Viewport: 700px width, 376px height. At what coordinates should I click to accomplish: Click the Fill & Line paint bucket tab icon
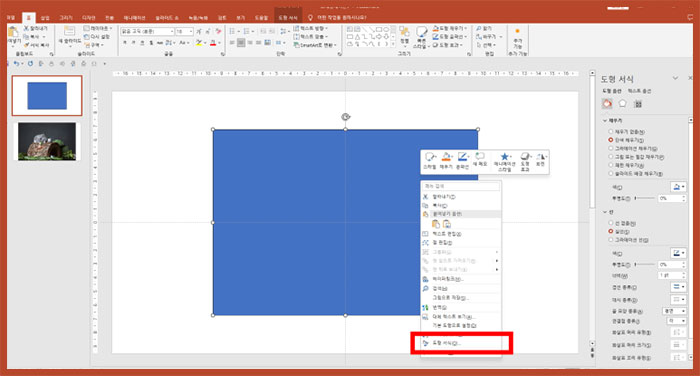(607, 104)
